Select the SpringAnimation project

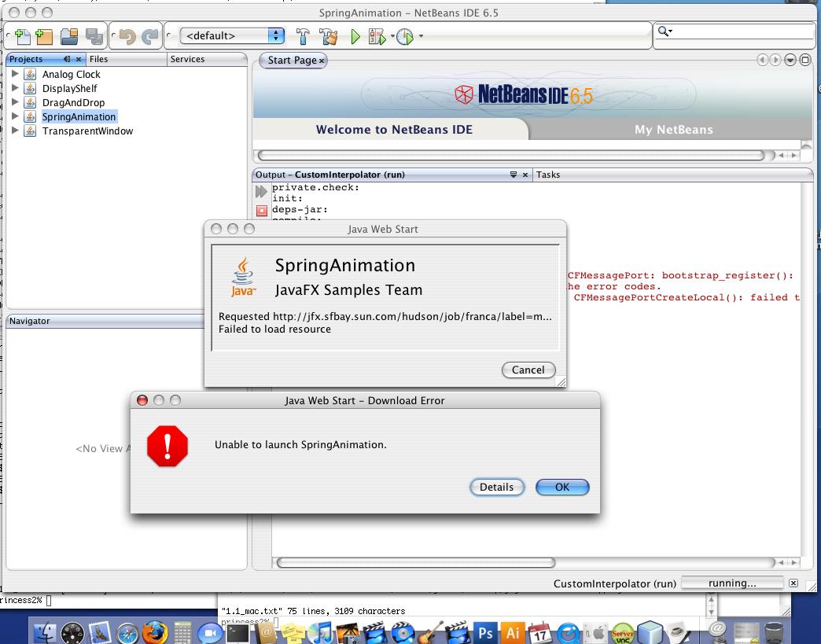(79, 116)
